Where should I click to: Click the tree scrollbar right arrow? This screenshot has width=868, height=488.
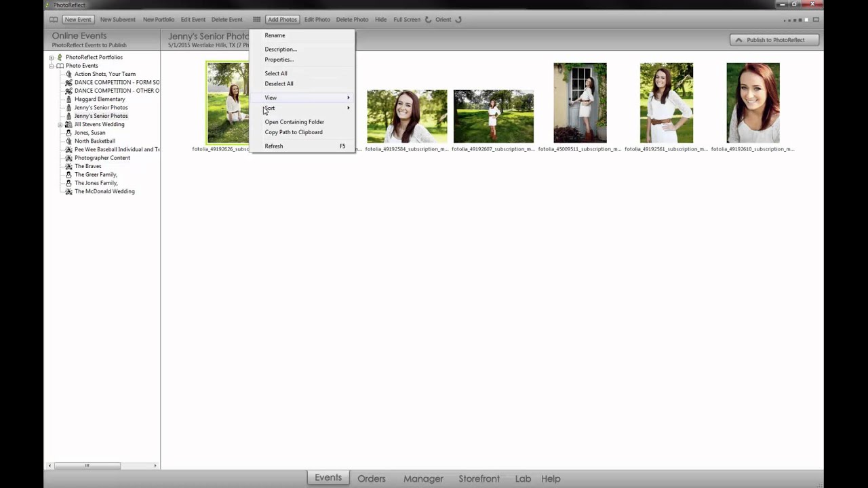(155, 466)
